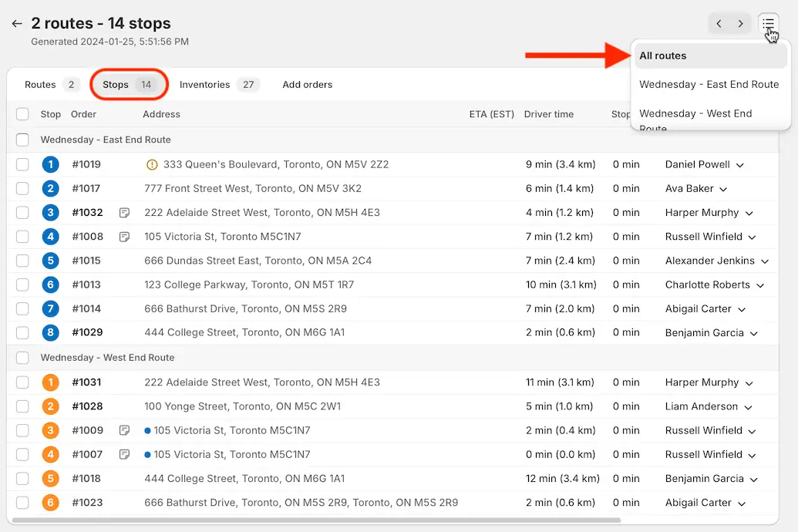The height and width of the screenshot is (532, 798).
Task: Switch to the Inventories tab
Action: [x=219, y=85]
